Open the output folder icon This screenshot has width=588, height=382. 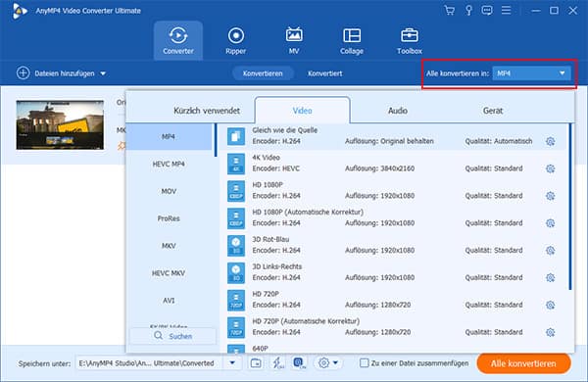[256, 362]
